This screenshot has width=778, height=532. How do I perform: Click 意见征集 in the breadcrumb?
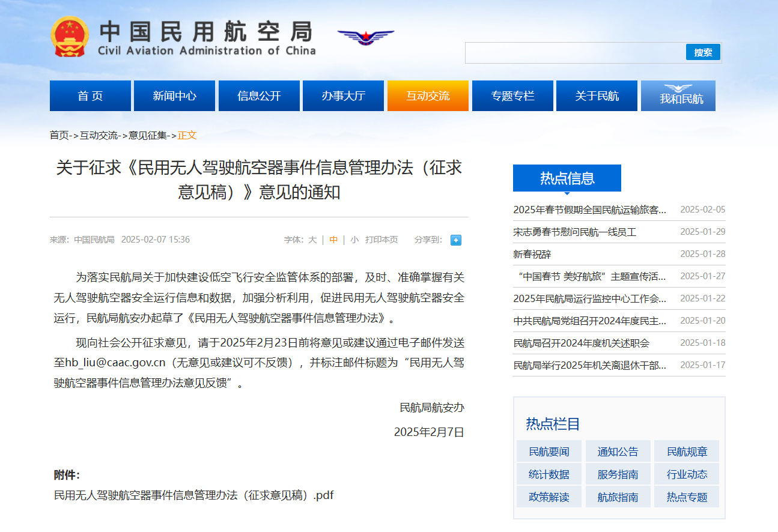click(148, 135)
